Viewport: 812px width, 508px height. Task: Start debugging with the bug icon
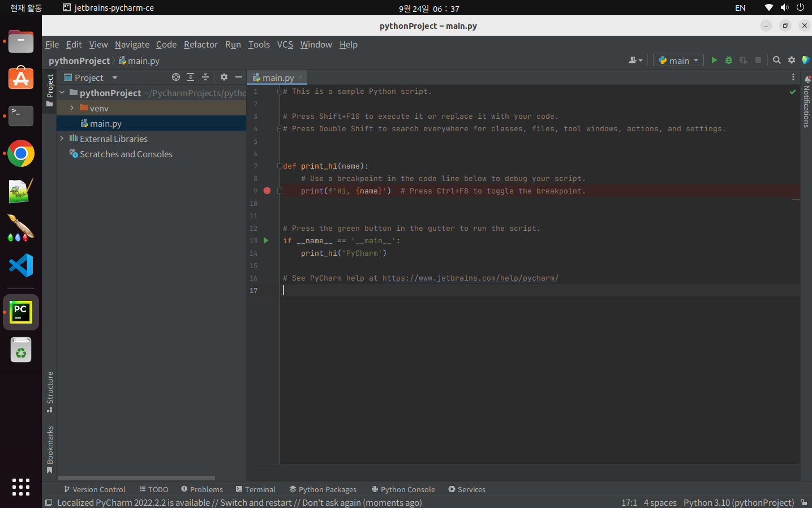pos(729,60)
